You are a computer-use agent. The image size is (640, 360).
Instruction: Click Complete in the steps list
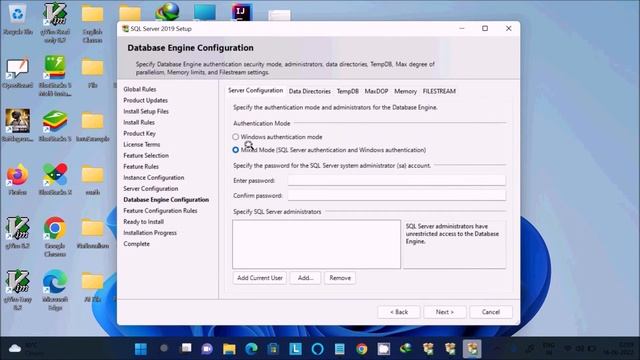pos(136,243)
